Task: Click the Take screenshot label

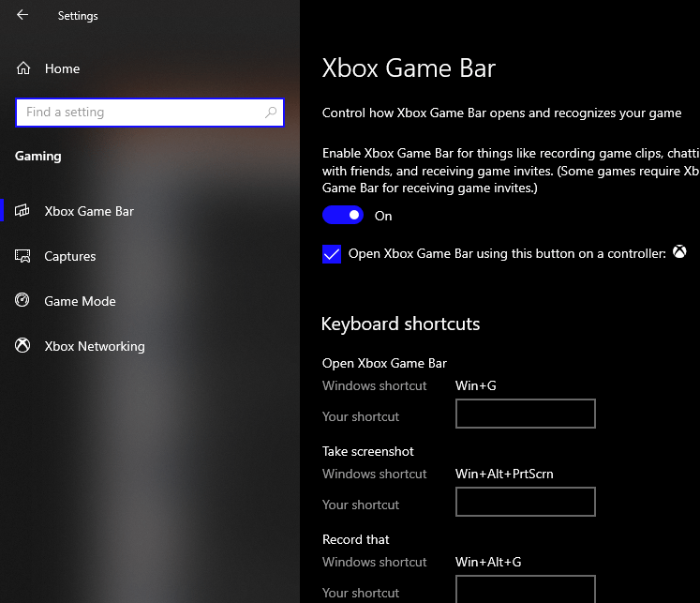Action: coord(368,451)
